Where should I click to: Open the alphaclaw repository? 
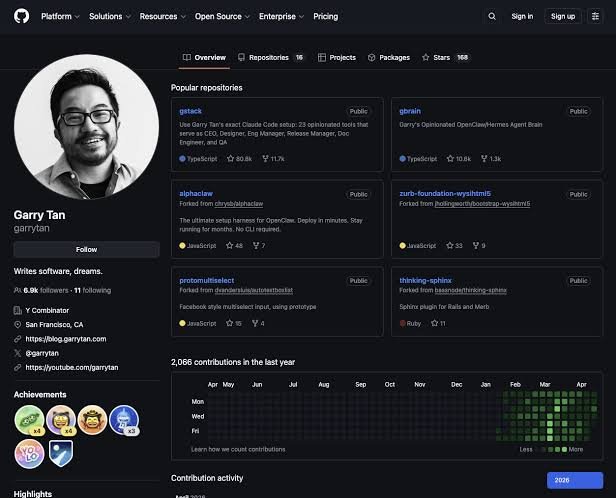click(x=196, y=193)
